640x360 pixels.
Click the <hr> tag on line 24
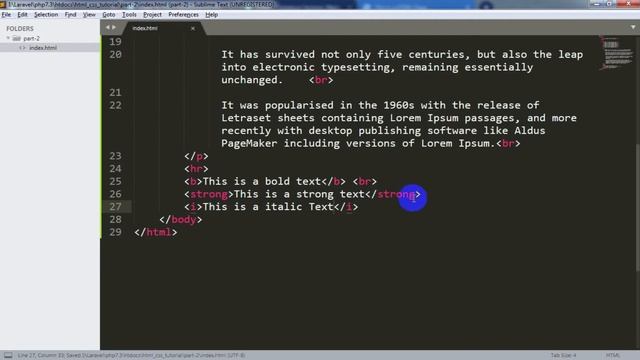coord(196,169)
